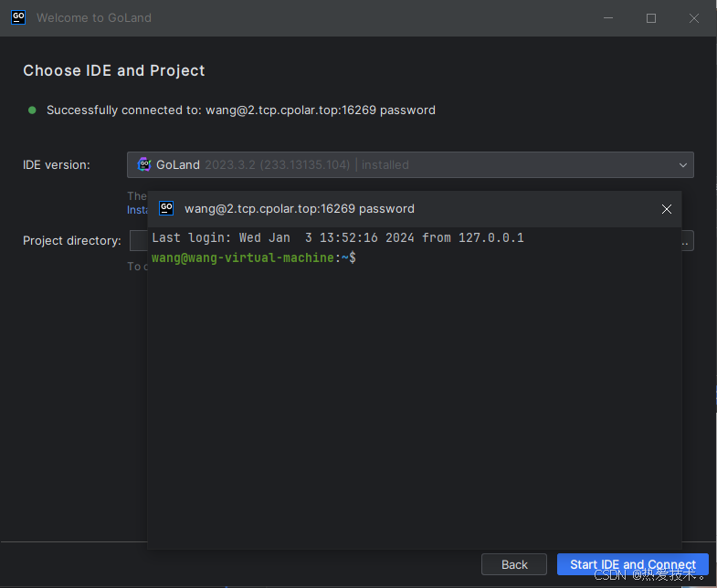Screen dimensions: 717x588
Task: Open the IDE version dropdown
Action: point(410,164)
